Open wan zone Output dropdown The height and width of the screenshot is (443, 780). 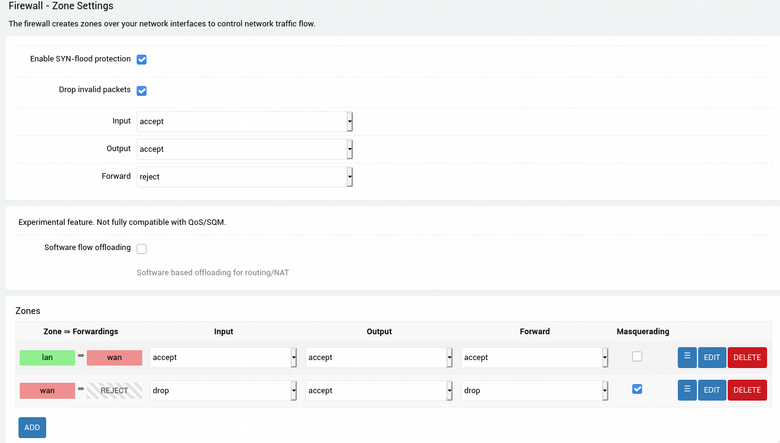click(x=379, y=390)
